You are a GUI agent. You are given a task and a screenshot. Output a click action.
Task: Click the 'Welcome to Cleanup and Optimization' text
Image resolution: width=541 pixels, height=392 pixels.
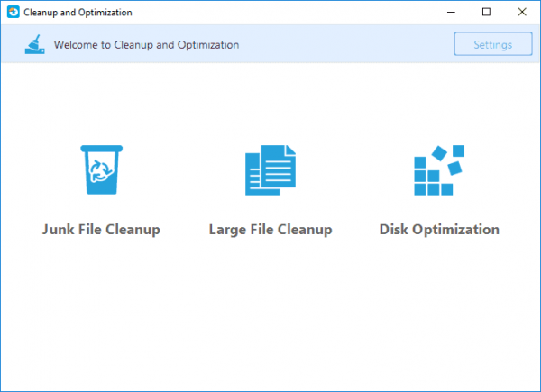click(x=146, y=44)
